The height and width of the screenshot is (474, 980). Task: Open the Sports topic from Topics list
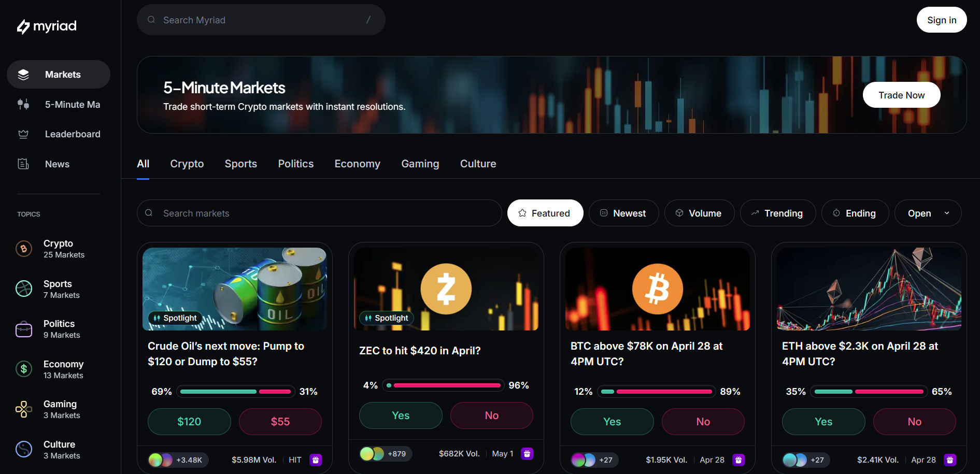tap(24, 289)
